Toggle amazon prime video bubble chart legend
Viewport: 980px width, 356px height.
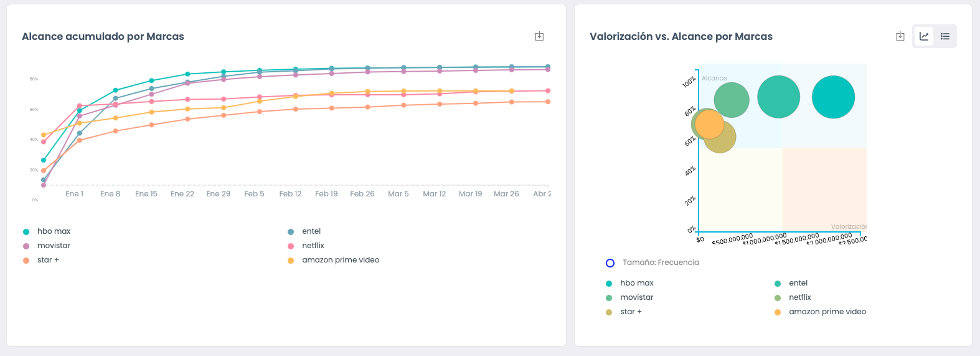click(x=827, y=312)
